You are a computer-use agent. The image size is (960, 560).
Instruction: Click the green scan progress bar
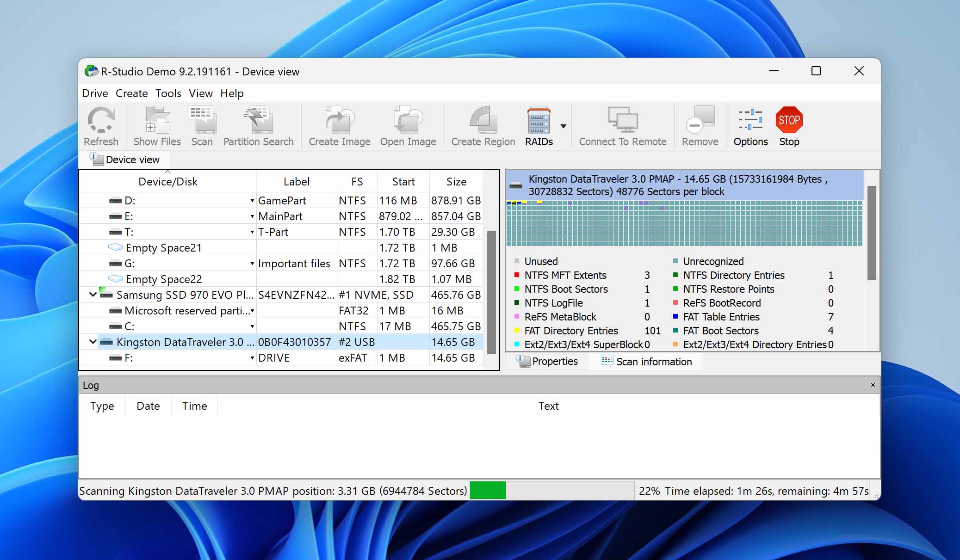tap(488, 490)
